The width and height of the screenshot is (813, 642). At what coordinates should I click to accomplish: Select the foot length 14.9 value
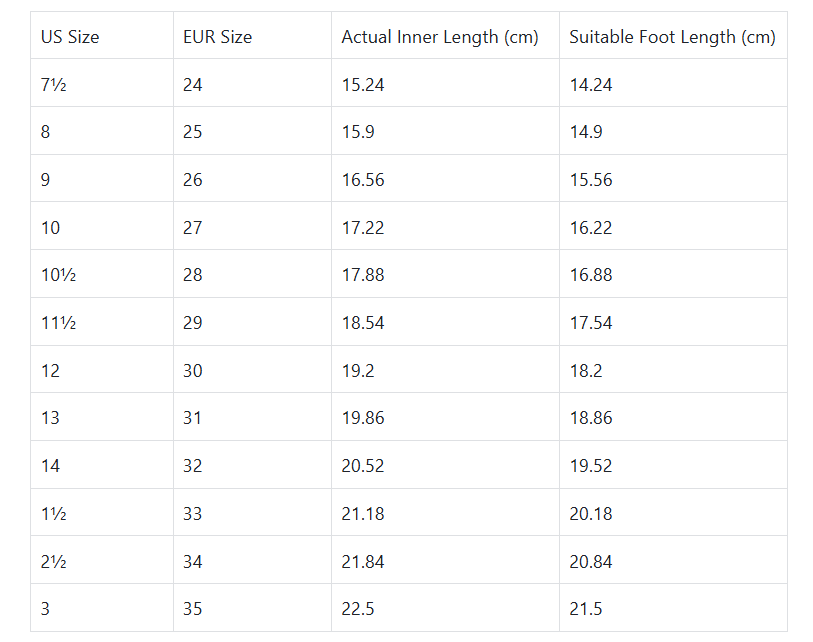(x=585, y=132)
